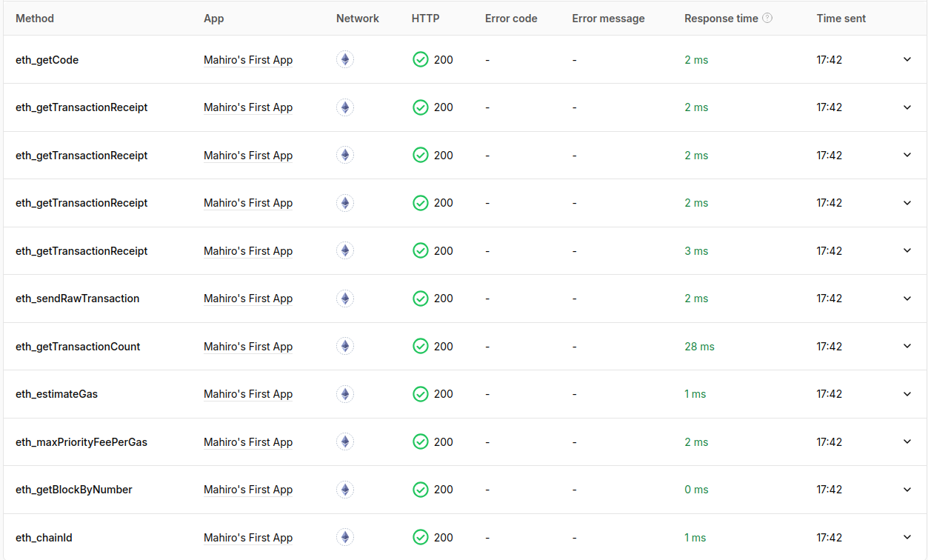Expand the eth_chainId request details
Image resolution: width=928 pixels, height=560 pixels.
tap(907, 538)
